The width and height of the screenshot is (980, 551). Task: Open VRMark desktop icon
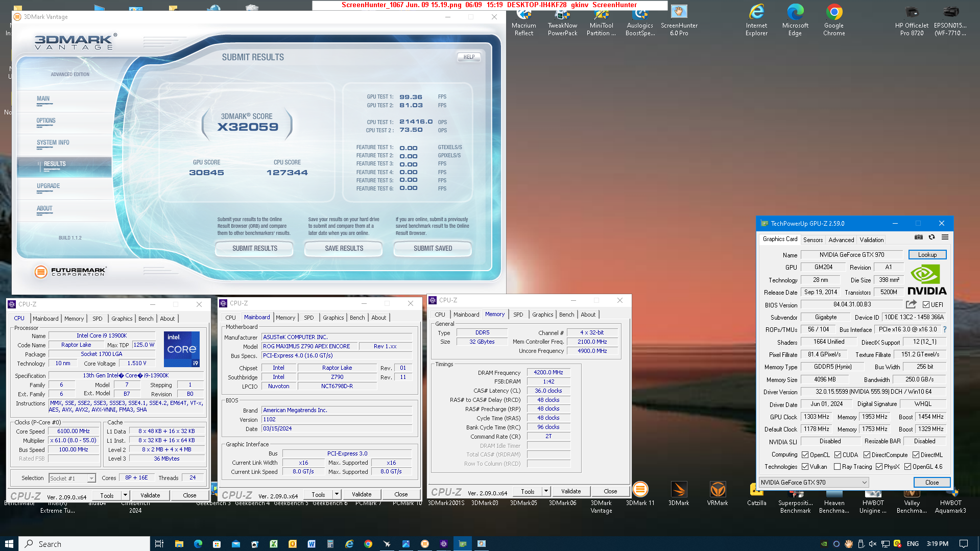pyautogui.click(x=718, y=494)
